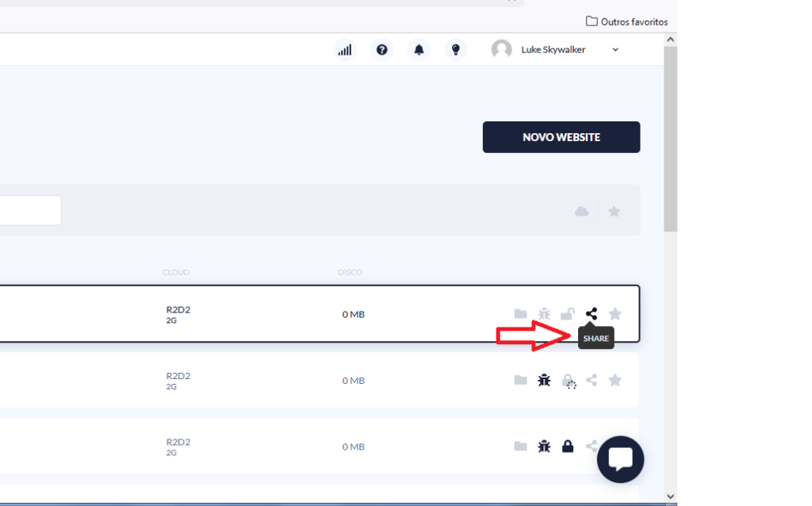Click the folder icon on the third website row
Viewport: 812px width, 506px height.
point(520,447)
